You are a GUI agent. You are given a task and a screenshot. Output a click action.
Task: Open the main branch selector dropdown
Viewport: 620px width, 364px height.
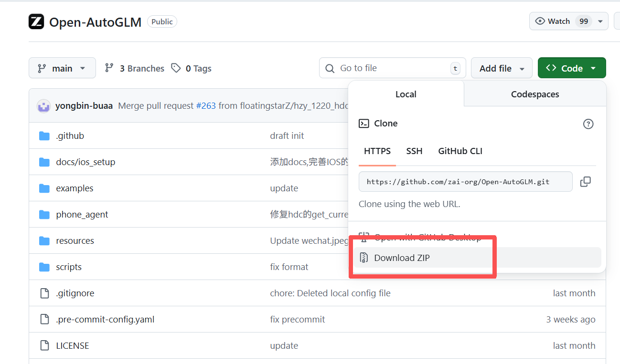click(62, 68)
